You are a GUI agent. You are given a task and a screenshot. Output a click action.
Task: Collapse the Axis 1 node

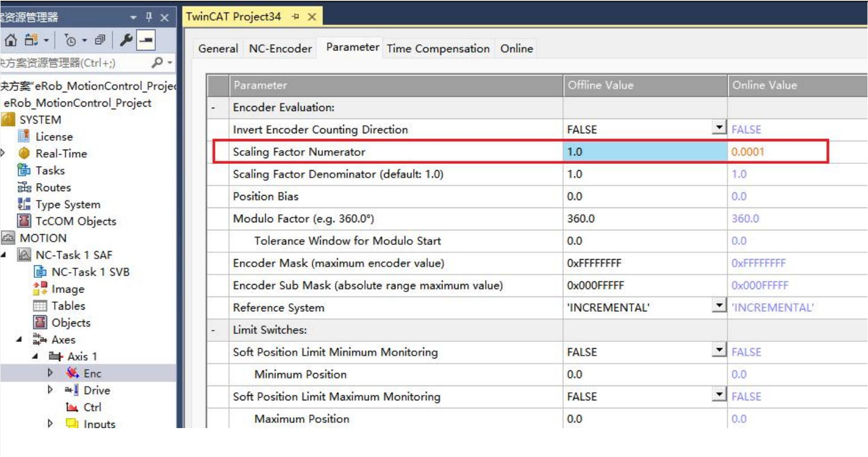36,357
